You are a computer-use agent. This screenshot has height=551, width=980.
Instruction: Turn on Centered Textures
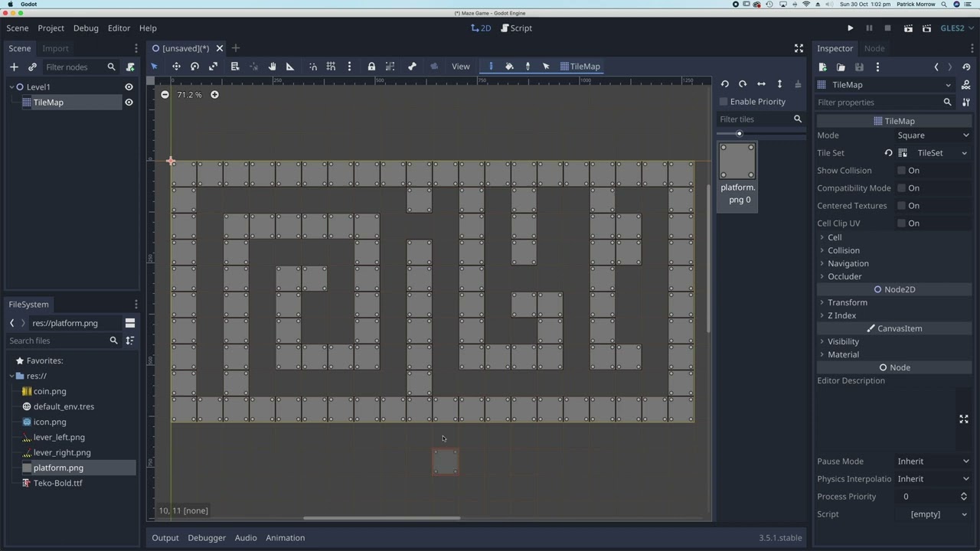(902, 206)
